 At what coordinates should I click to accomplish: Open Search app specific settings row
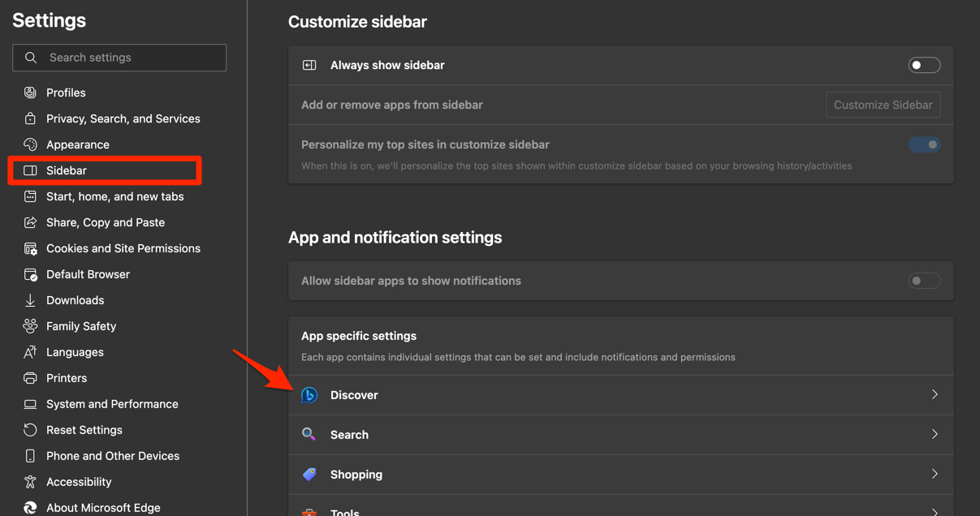click(621, 435)
